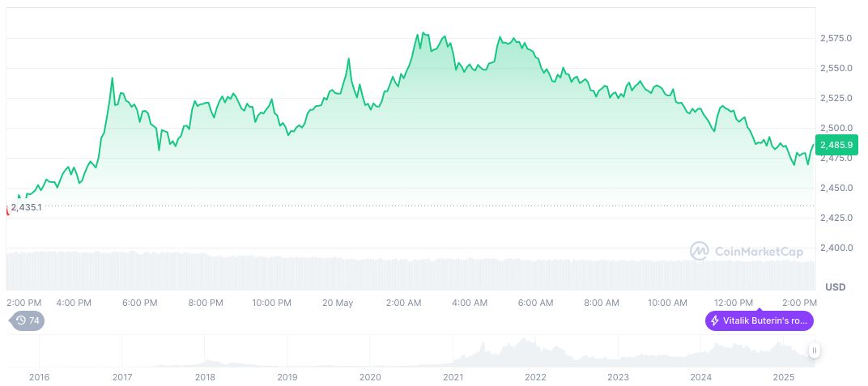Click the USD currency label
The image size is (868, 386).
tap(835, 287)
